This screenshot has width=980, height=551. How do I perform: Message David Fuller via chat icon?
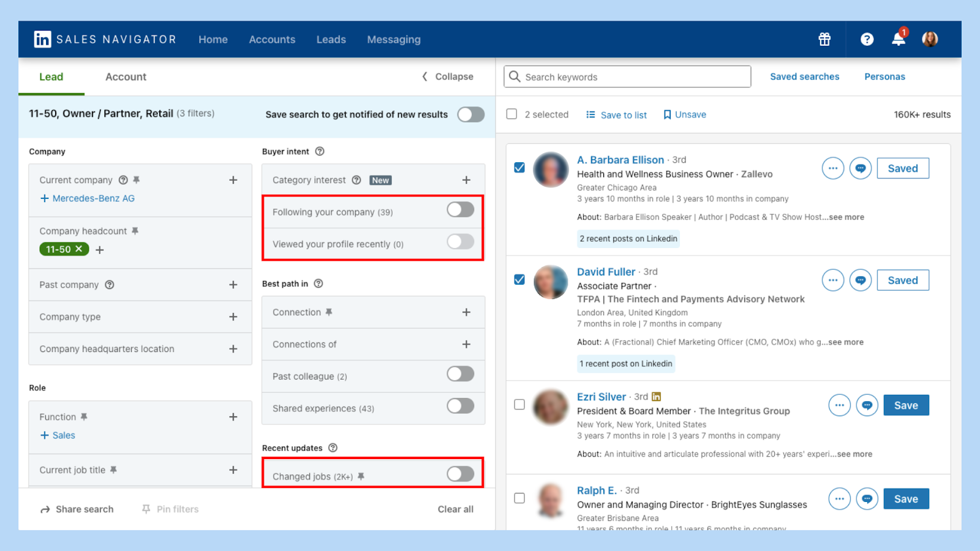pos(861,280)
